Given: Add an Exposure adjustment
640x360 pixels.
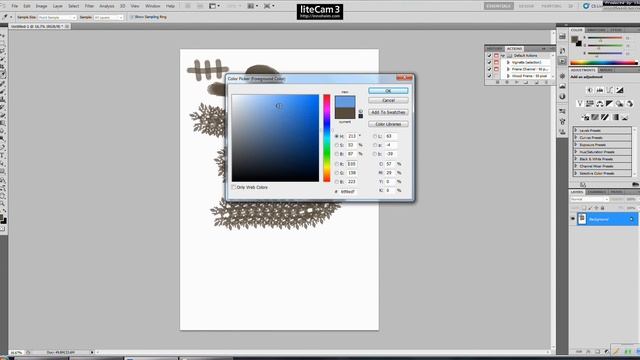Looking at the screenshot, I should (x=620, y=90).
